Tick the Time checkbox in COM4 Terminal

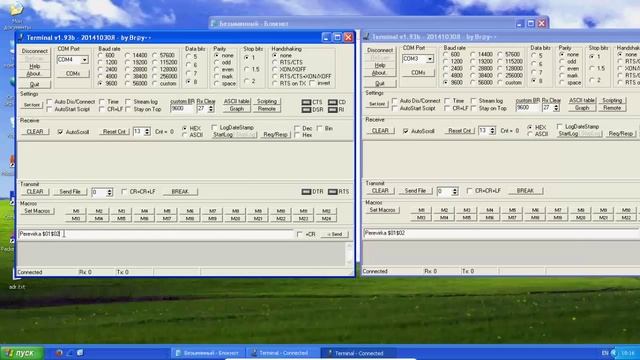[x=102, y=102]
